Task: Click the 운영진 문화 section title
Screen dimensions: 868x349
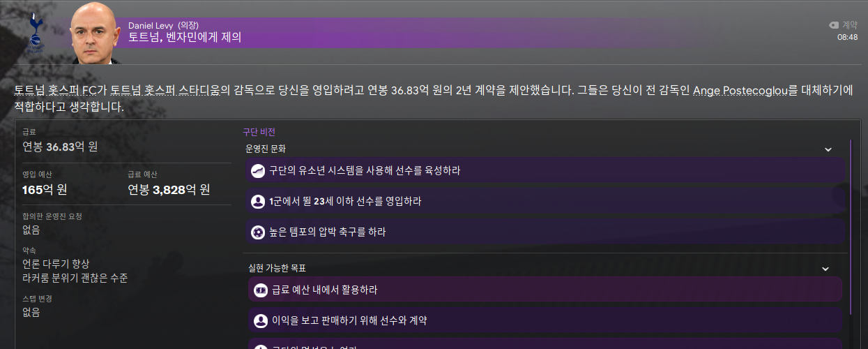Action: point(265,149)
